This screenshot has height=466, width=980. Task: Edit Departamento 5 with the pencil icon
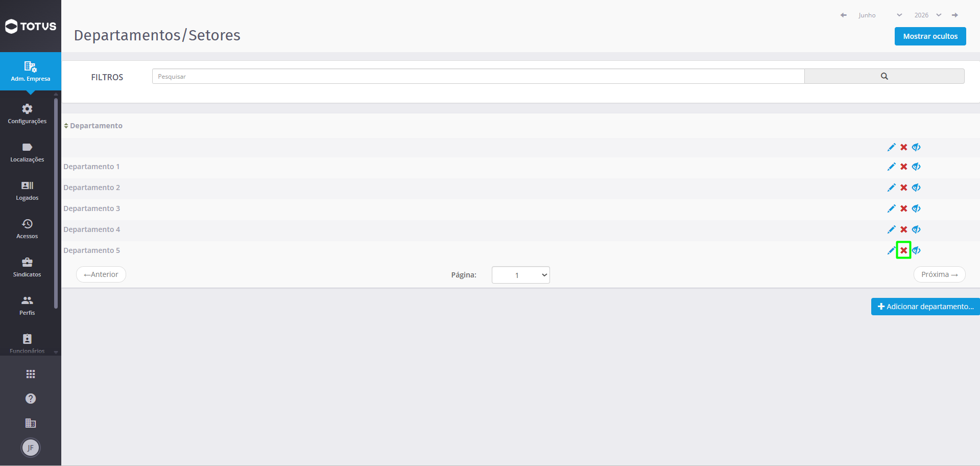pos(891,250)
